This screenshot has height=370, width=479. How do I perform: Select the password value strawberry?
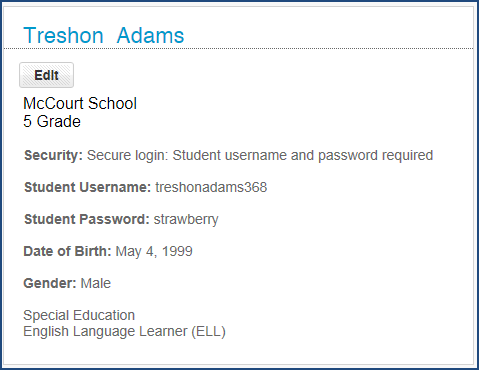click(x=186, y=219)
